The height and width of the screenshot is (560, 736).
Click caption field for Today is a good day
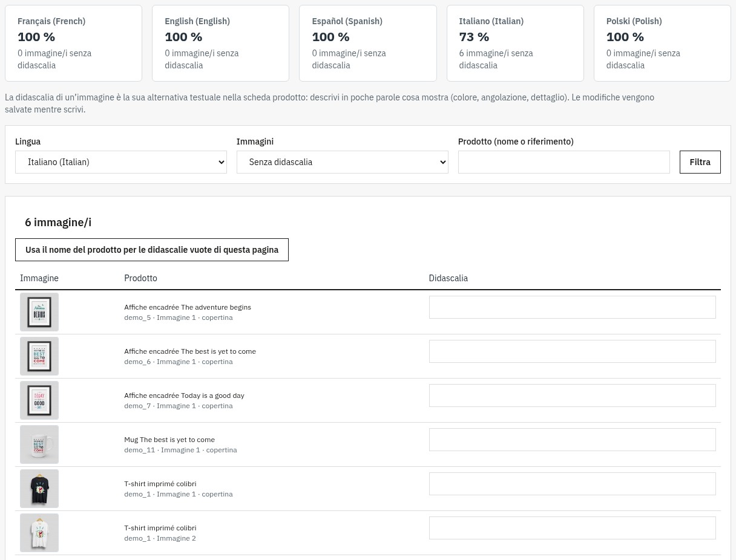click(572, 396)
